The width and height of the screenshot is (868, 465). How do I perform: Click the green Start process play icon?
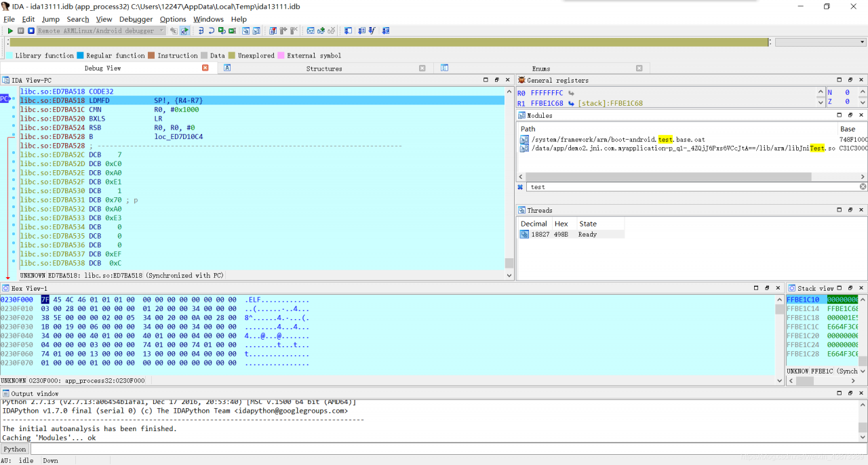coord(11,31)
